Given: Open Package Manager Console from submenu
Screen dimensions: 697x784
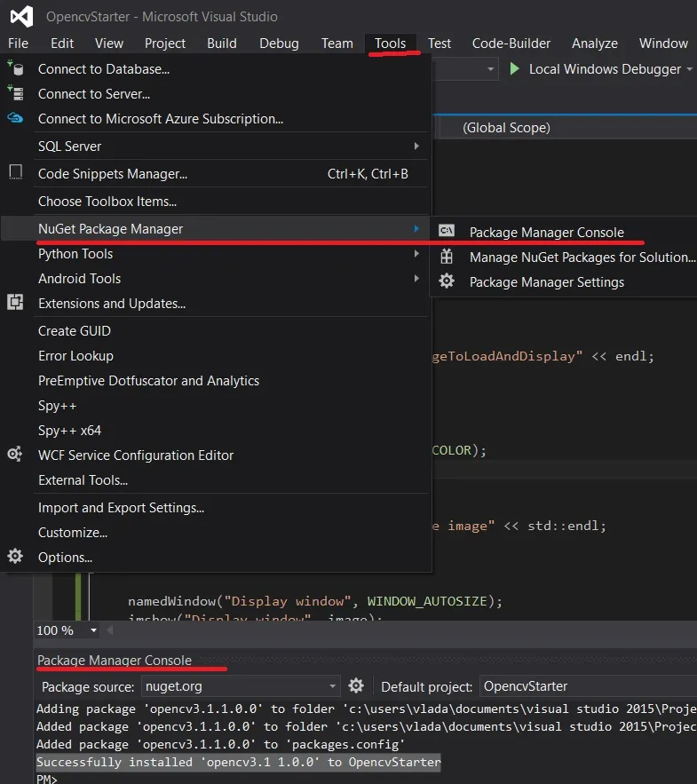Looking at the screenshot, I should 565,233.
